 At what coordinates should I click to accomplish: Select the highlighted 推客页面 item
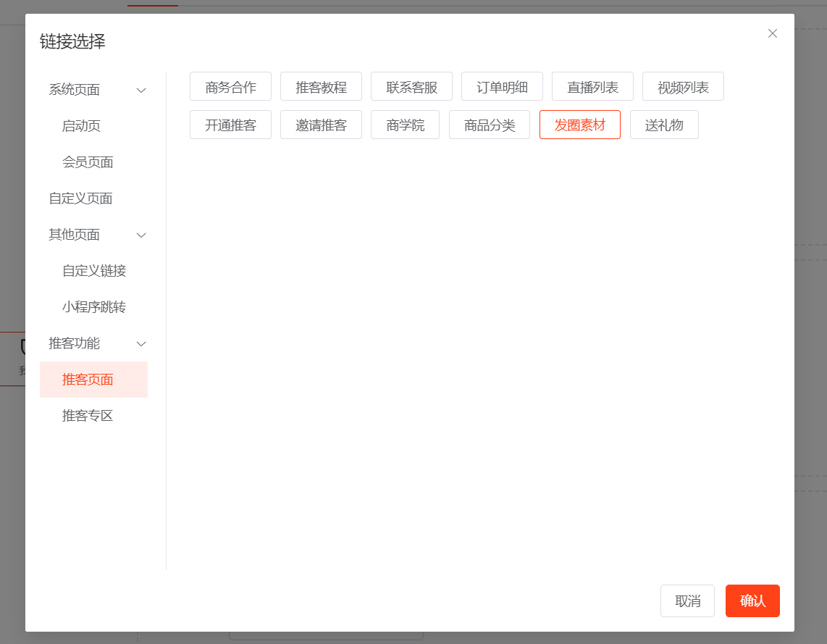coord(88,380)
